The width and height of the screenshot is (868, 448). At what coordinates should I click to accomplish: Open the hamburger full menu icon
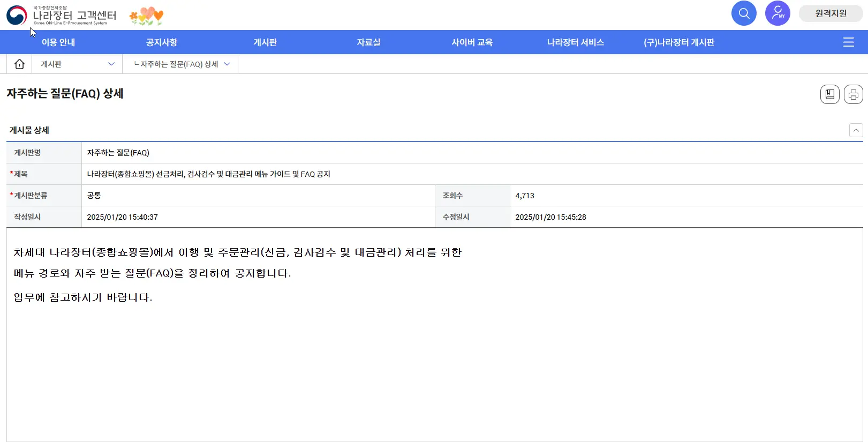[849, 42]
